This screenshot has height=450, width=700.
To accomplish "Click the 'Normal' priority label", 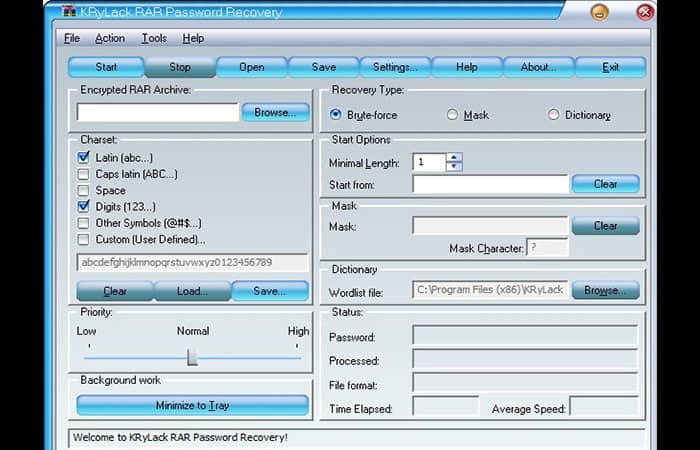I will 193,331.
